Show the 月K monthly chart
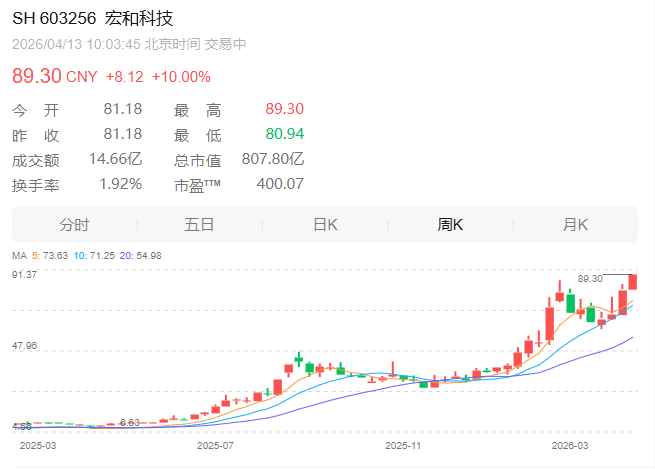Image resolution: width=655 pixels, height=469 pixels. pos(575,225)
